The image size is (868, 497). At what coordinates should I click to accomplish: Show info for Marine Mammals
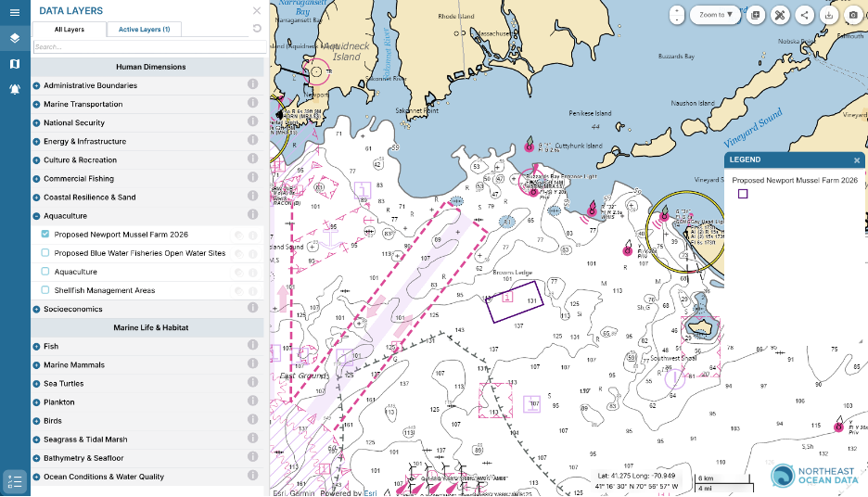click(253, 363)
